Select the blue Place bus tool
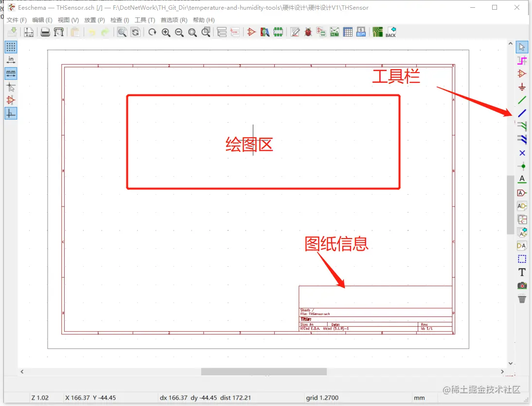The height and width of the screenshot is (406, 532). (522, 113)
